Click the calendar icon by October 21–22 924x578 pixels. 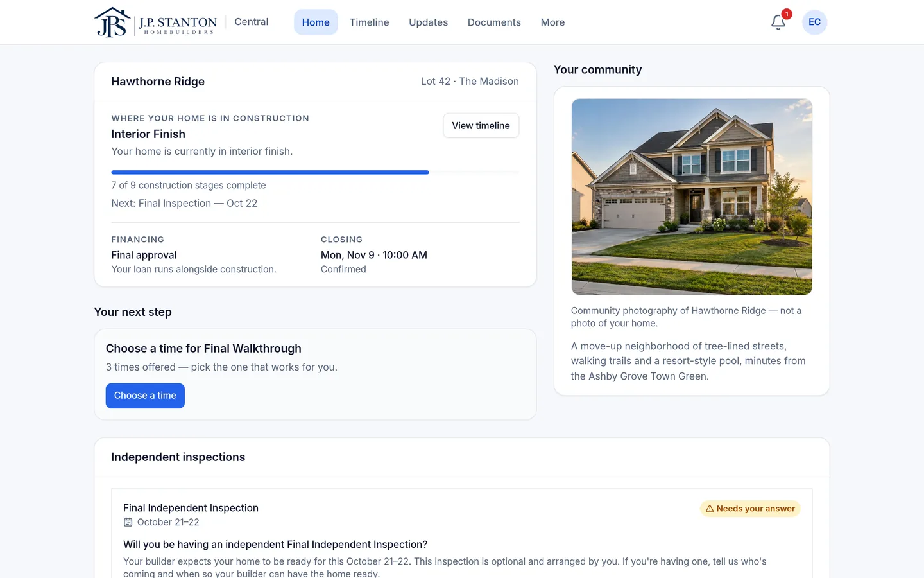point(128,522)
